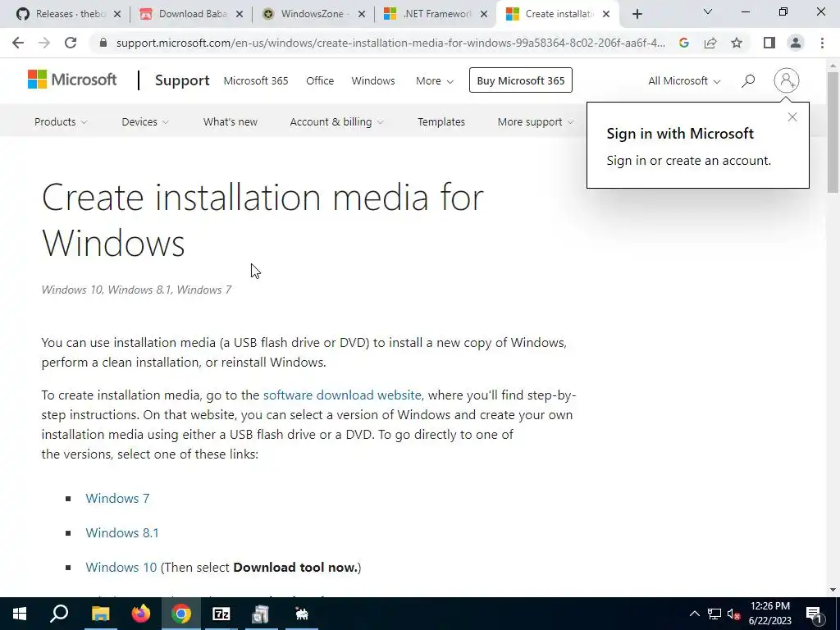Viewport: 840px width, 630px height.
Task: Open the Windows 7 link
Action: (117, 498)
